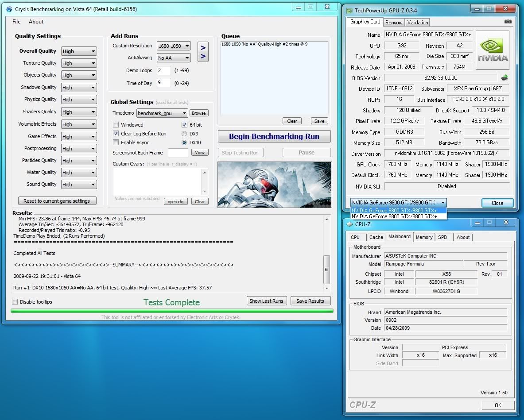Screen dimensions: 524x420
Task: Open the Custom Resolution dropdown
Action: [x=174, y=46]
